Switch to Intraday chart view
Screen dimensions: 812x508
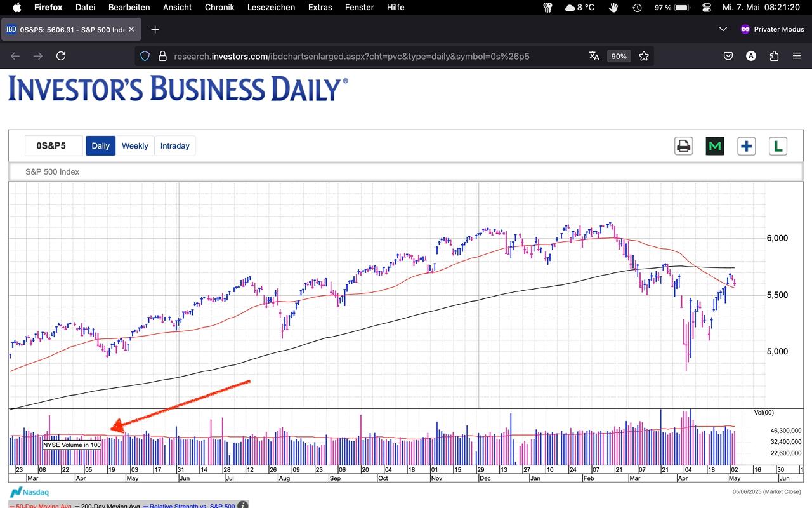pos(174,145)
